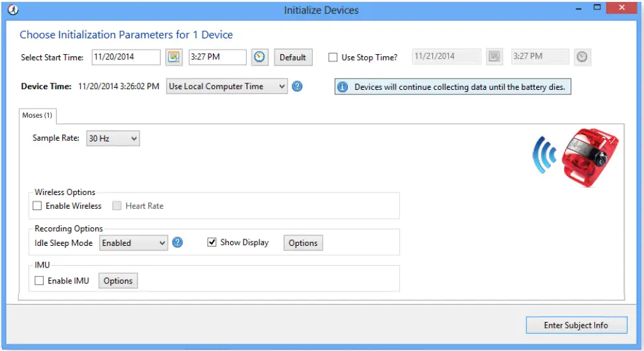The image size is (644, 351).
Task: Open the Idle Sleep Mode Enabled dropdown
Action: (x=134, y=243)
